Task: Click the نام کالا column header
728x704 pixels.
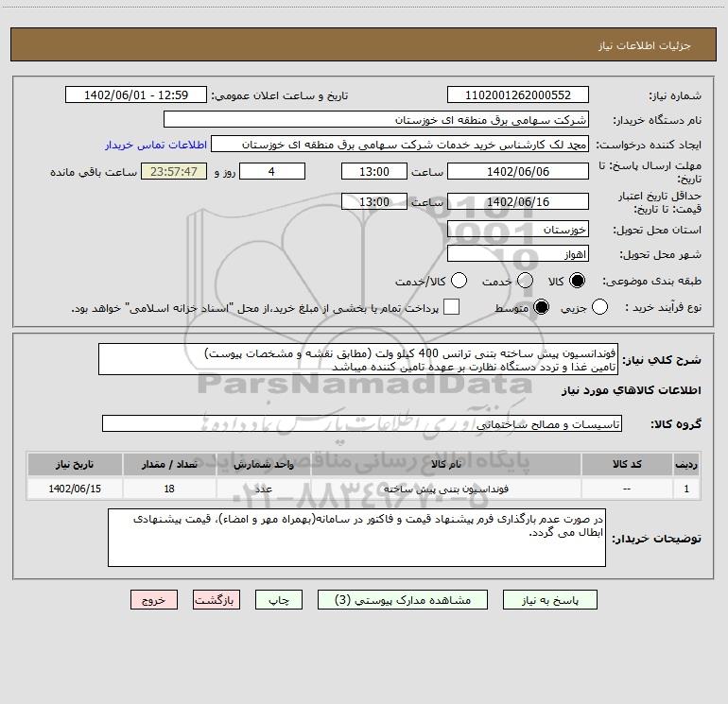Action: pos(445,464)
